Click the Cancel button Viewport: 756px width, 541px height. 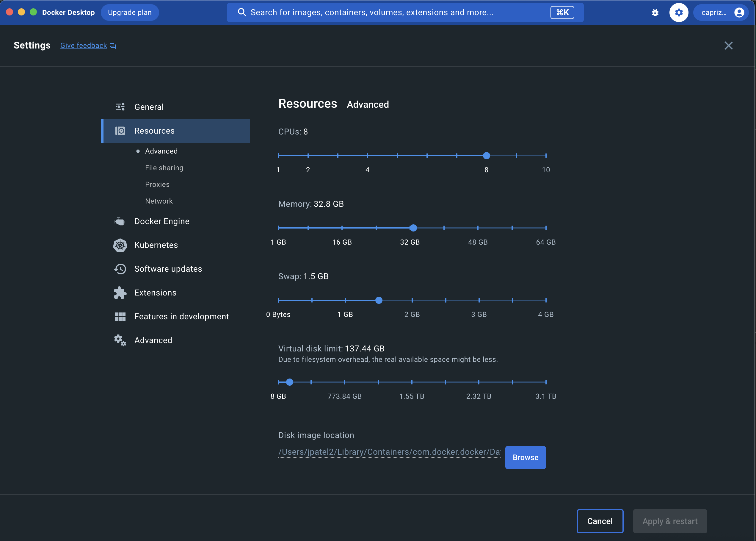tap(600, 521)
